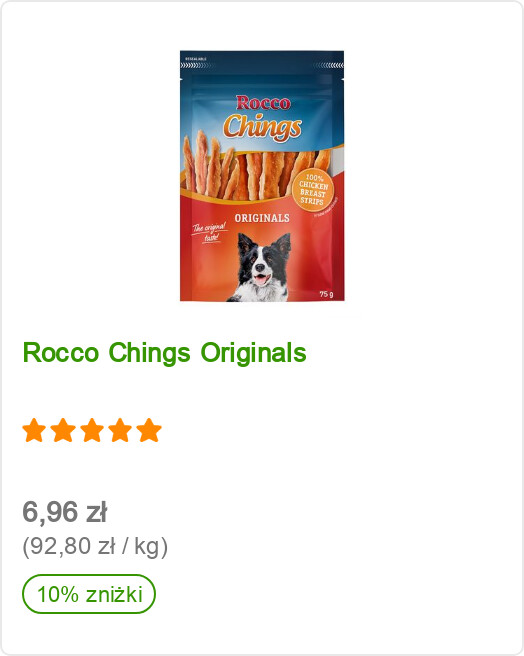Click the fifth orange rating star
524x656 pixels.
click(x=149, y=430)
